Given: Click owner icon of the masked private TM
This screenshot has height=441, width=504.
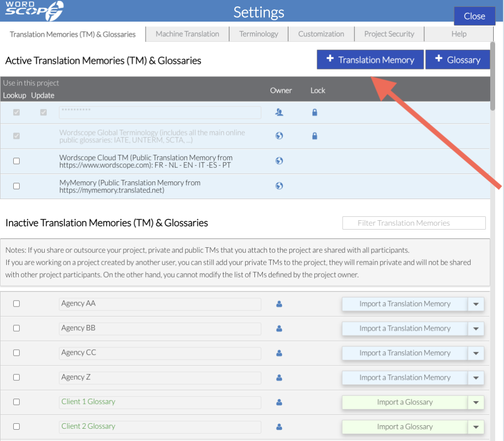Looking at the screenshot, I should pyautogui.click(x=279, y=112).
